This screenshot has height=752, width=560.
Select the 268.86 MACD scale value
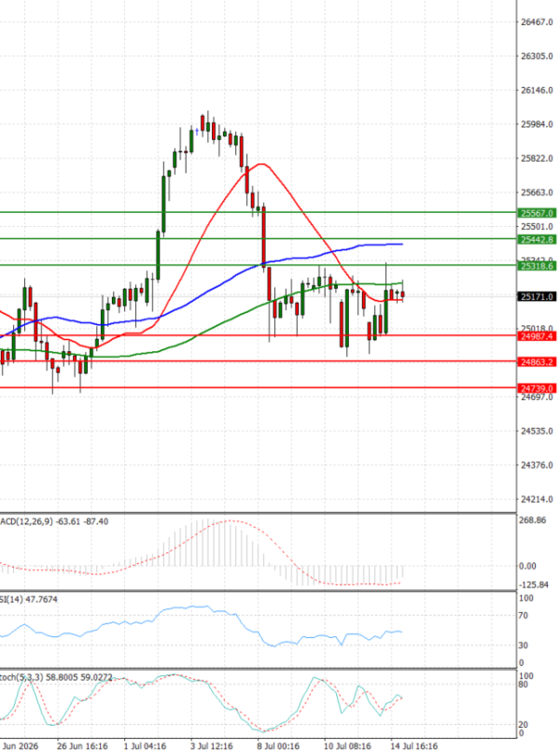[533, 520]
